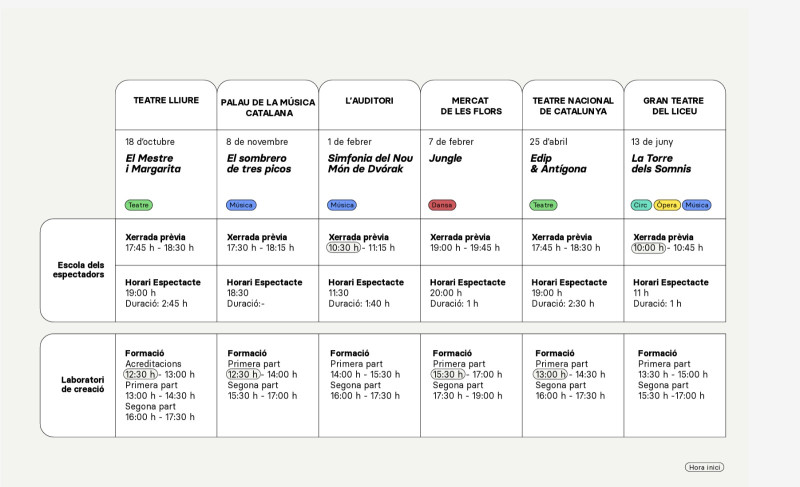Select the Escola dels espectadors row label
This screenshot has width=800, height=487.
pyautogui.click(x=80, y=269)
